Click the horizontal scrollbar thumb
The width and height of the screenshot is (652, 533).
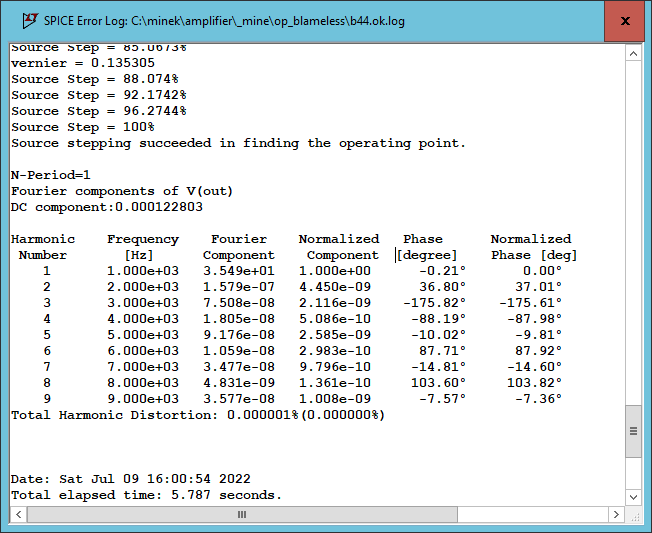coord(242,514)
